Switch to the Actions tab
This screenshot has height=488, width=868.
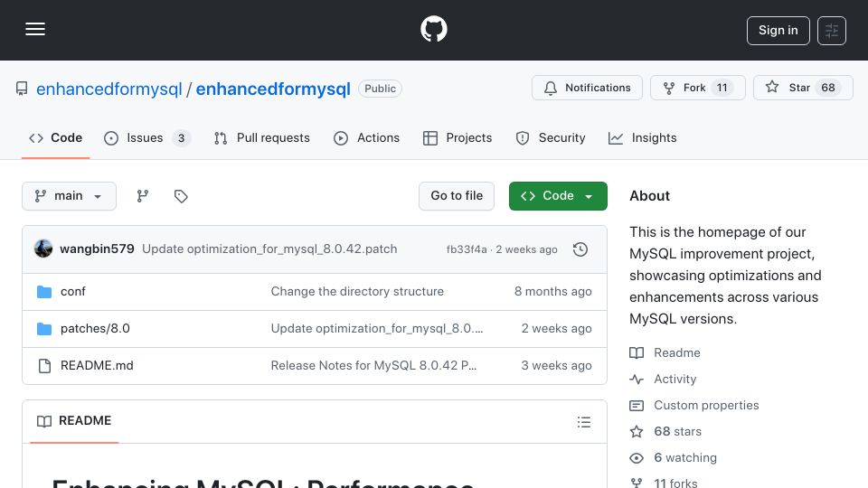click(x=366, y=137)
